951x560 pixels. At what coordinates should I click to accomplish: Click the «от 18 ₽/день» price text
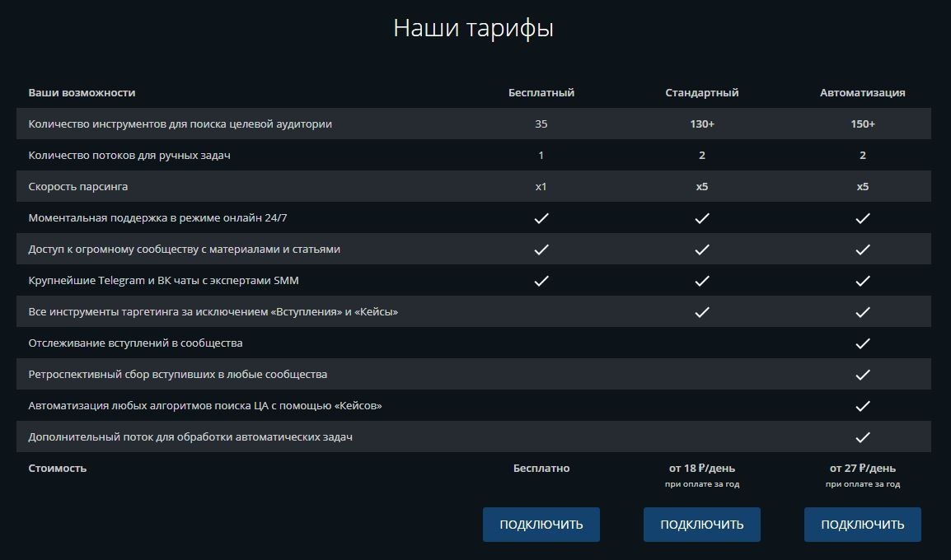[x=701, y=469]
